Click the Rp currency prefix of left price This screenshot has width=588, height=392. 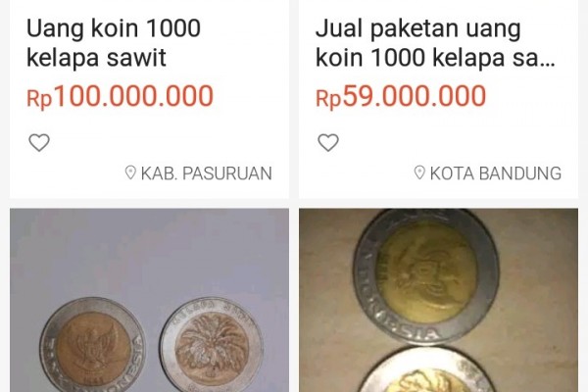pos(39,99)
